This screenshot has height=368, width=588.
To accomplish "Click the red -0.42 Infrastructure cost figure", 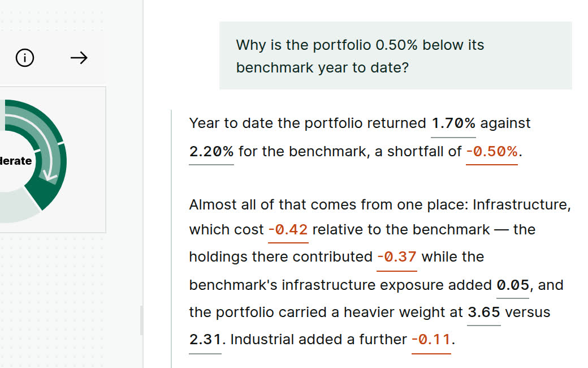I will point(288,230).
